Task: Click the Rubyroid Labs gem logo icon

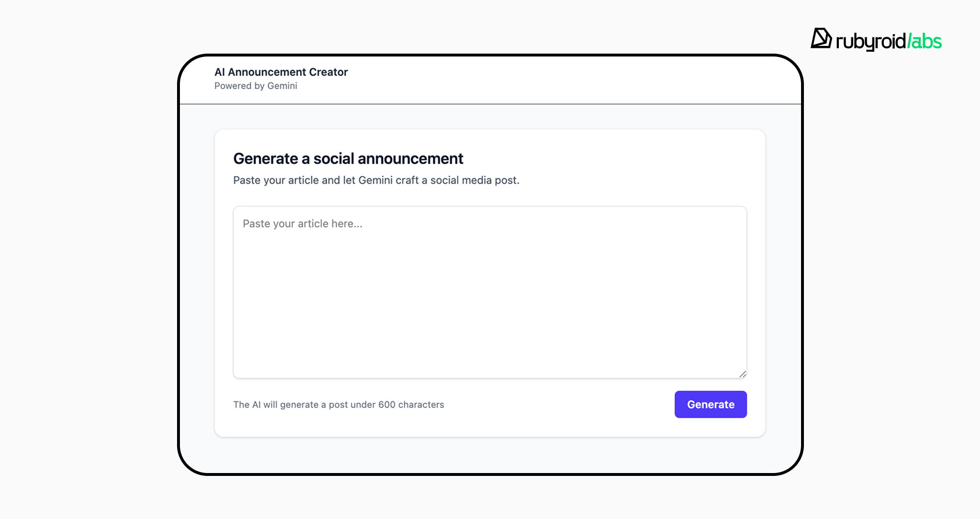Action: pyautogui.click(x=821, y=38)
